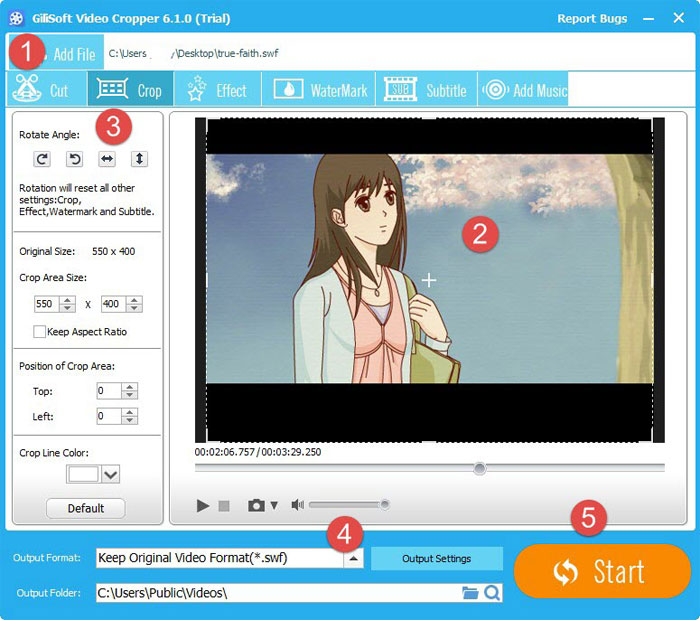700x620 pixels.
Task: Click the video timeline seek slider
Action: tap(430, 468)
